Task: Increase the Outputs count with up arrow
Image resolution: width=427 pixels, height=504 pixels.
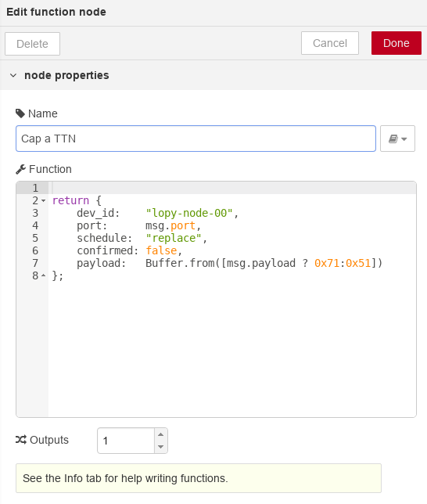Action: [x=160, y=434]
